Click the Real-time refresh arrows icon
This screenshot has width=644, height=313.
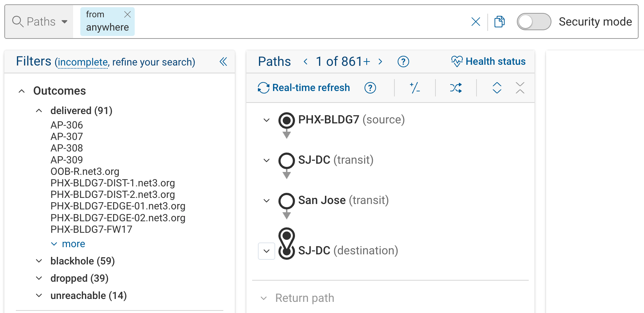point(263,88)
